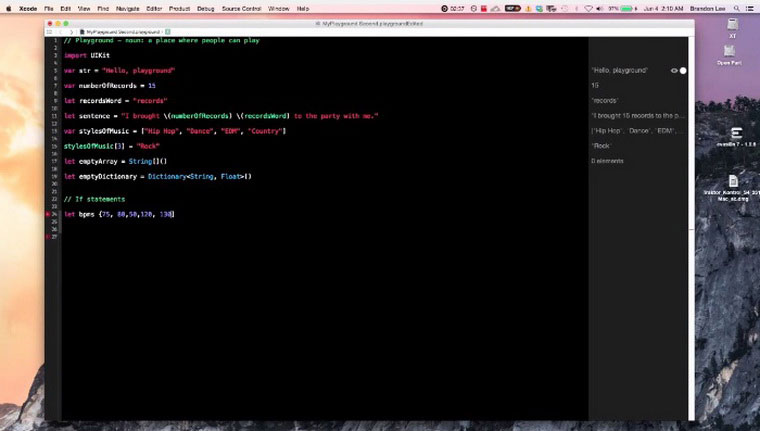The image size is (760, 431).
Task: Open the Time Machine menu bar icon
Action: click(565, 9)
